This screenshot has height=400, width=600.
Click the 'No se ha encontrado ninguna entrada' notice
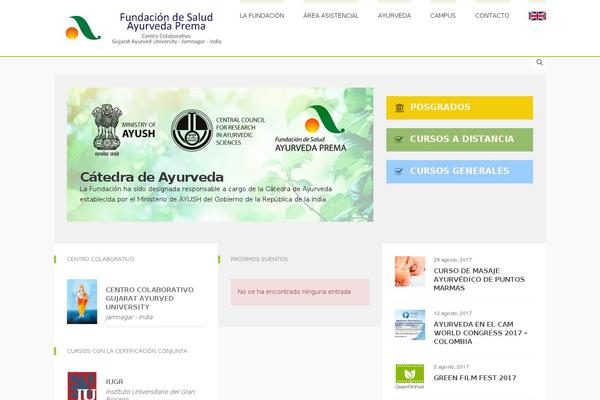pyautogui.click(x=300, y=292)
